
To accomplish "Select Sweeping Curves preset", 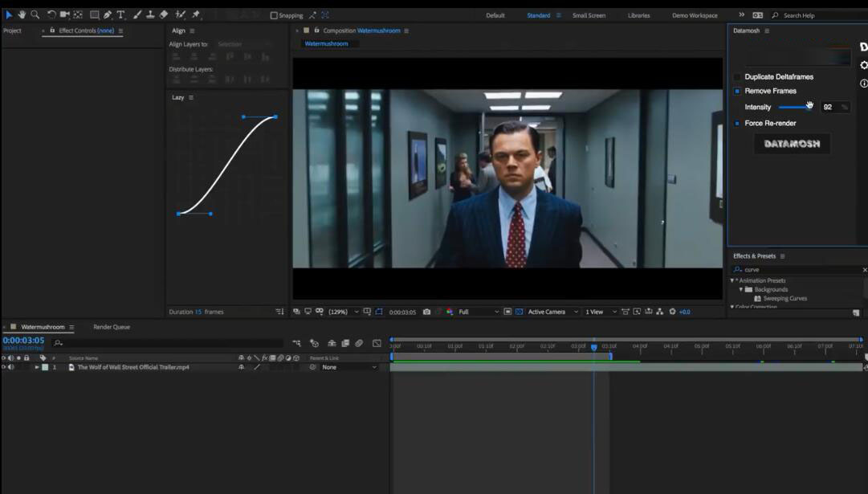I will pos(785,299).
